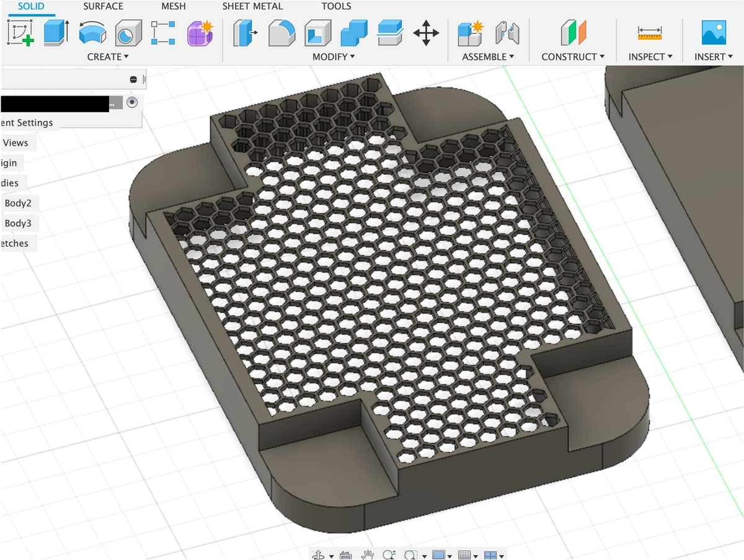Switch to the MESH tab
The image size is (744, 560).
point(174,6)
